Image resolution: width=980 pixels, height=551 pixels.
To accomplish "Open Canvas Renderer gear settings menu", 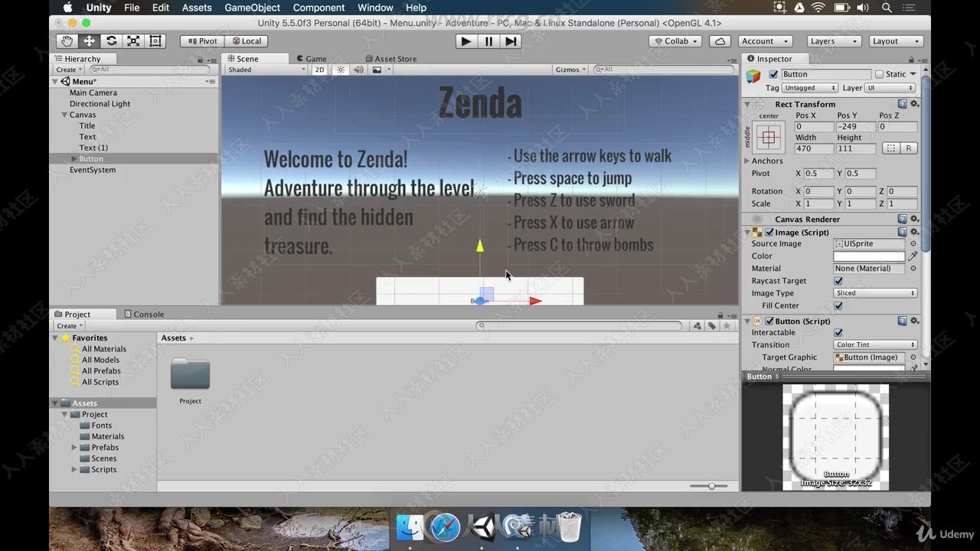I will (914, 219).
